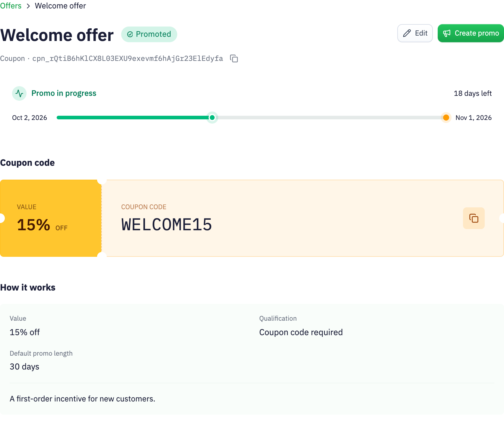Click the 30 days promo length value
This screenshot has width=504, height=434.
tap(24, 367)
